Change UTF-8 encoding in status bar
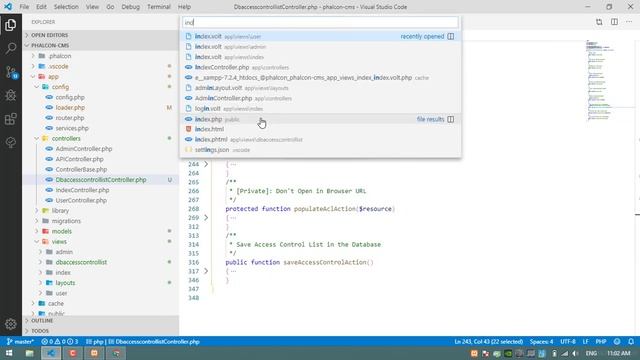 568,342
